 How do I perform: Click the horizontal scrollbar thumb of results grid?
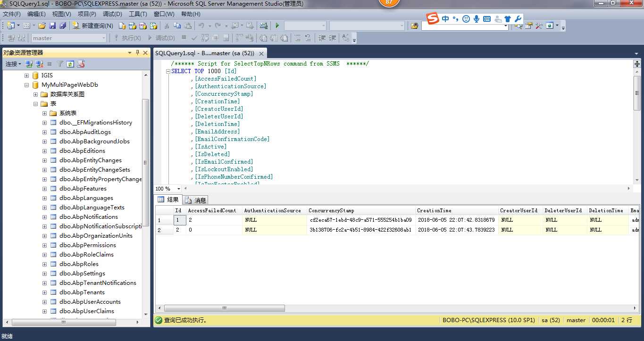point(225,308)
